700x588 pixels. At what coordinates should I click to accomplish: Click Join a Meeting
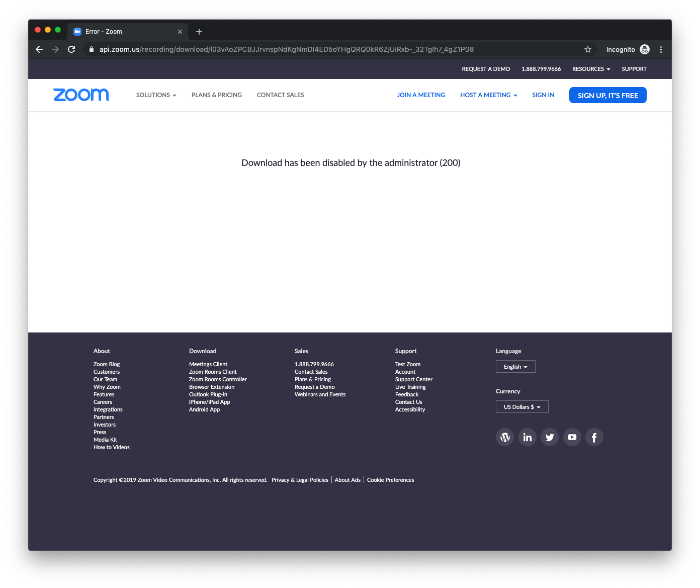coord(421,95)
